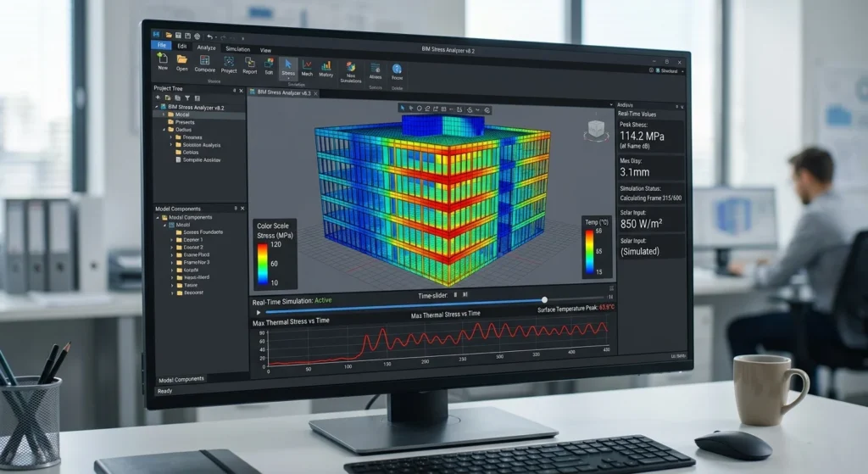The image size is (868, 474).
Task: Click the Compare ribbon icon
Action: pyautogui.click(x=205, y=60)
